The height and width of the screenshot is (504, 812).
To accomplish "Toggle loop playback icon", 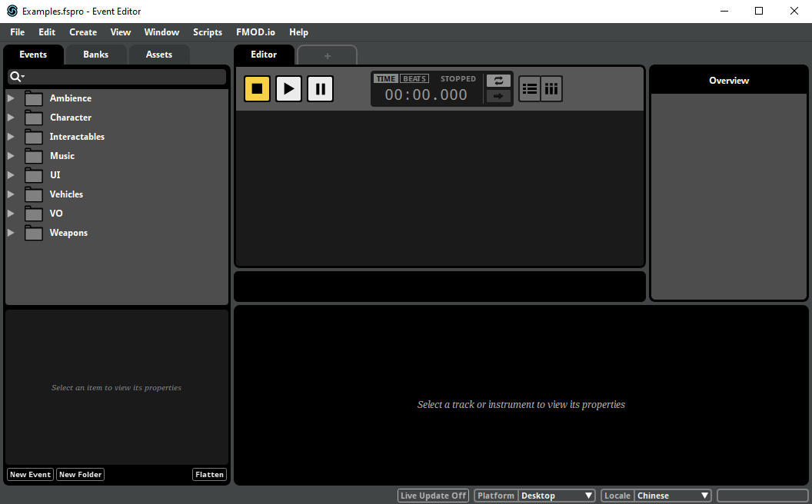I will (x=498, y=81).
